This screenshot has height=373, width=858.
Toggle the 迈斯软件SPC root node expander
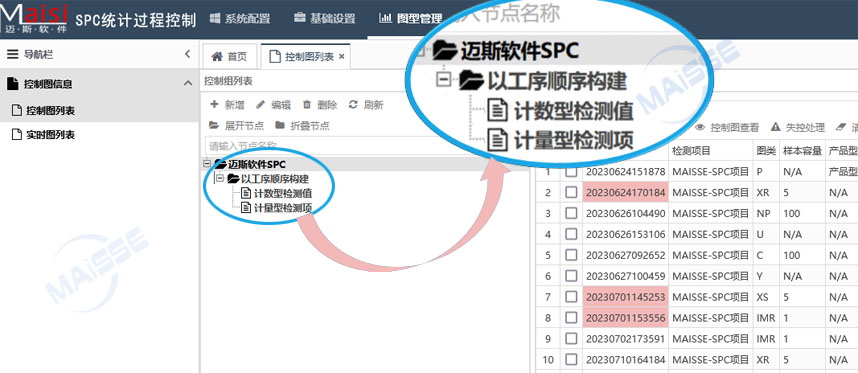pyautogui.click(x=207, y=164)
